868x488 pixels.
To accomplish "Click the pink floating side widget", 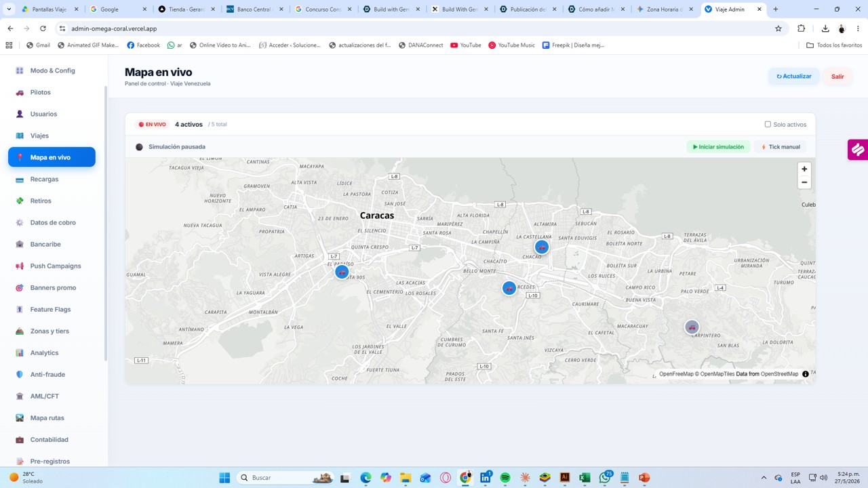I will (x=858, y=150).
